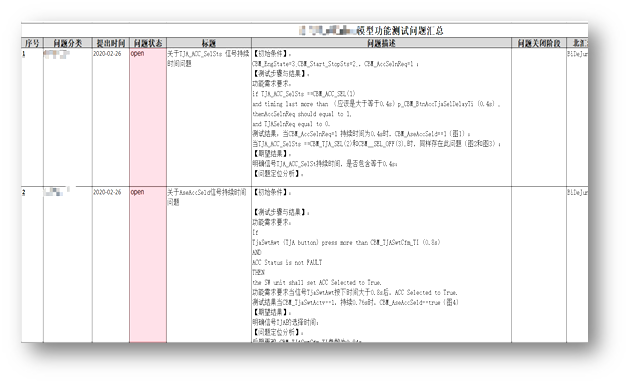Screen dimensions: 630x385
Task: Select the 问题描述 column header
Action: click(x=381, y=43)
